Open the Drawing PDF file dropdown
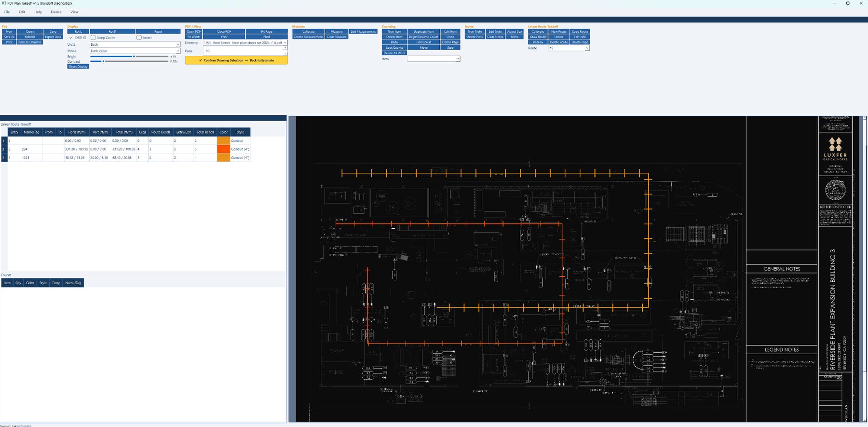The width and height of the screenshot is (868, 427). pos(245,43)
